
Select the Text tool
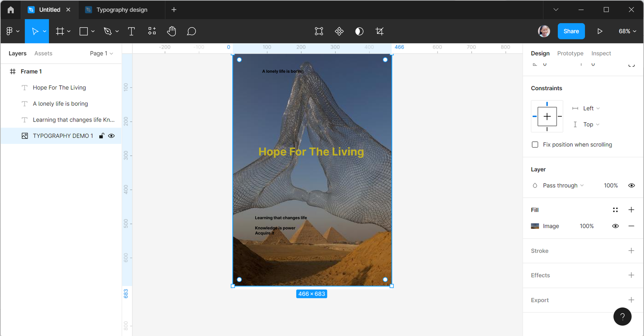click(x=131, y=31)
